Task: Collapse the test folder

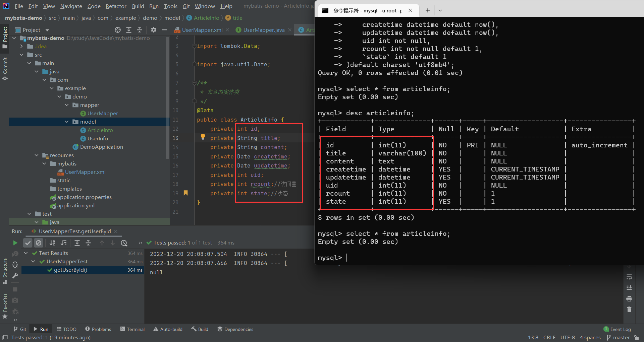Action: [x=29, y=214]
